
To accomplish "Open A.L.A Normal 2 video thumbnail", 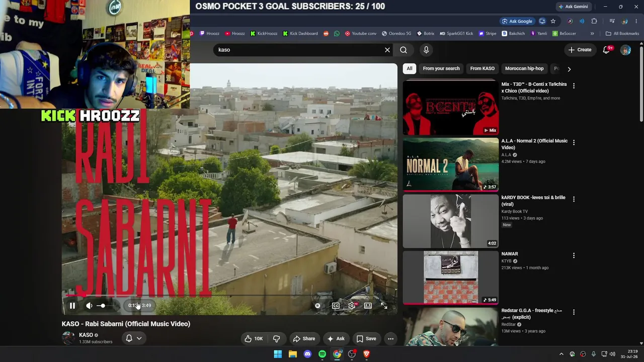I will (x=451, y=164).
